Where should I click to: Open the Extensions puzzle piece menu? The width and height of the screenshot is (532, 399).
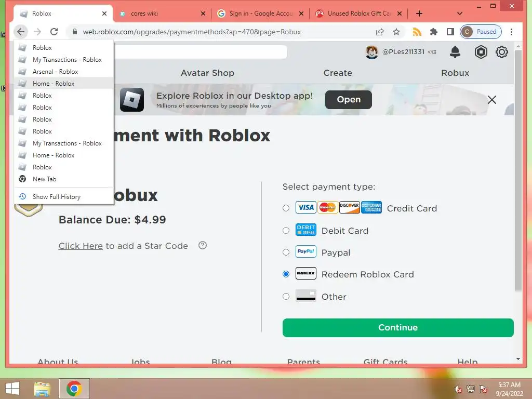tap(434, 32)
